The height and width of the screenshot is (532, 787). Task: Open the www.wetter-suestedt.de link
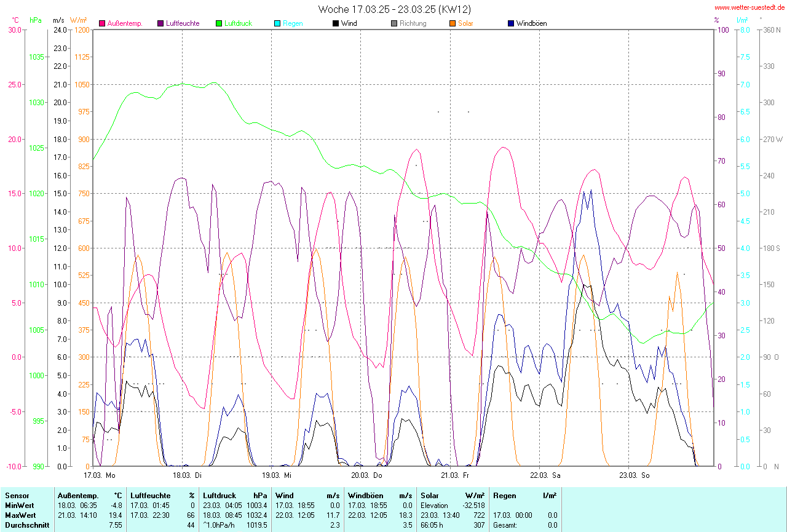point(749,8)
